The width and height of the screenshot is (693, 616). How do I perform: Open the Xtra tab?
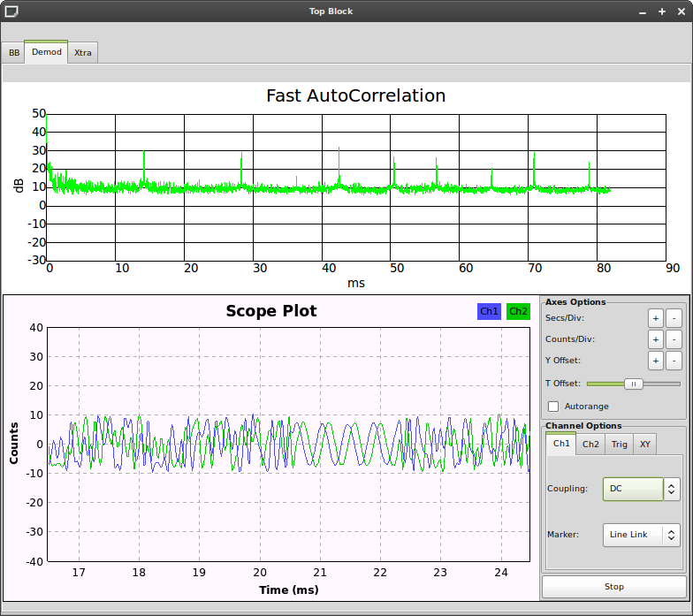[x=83, y=53]
